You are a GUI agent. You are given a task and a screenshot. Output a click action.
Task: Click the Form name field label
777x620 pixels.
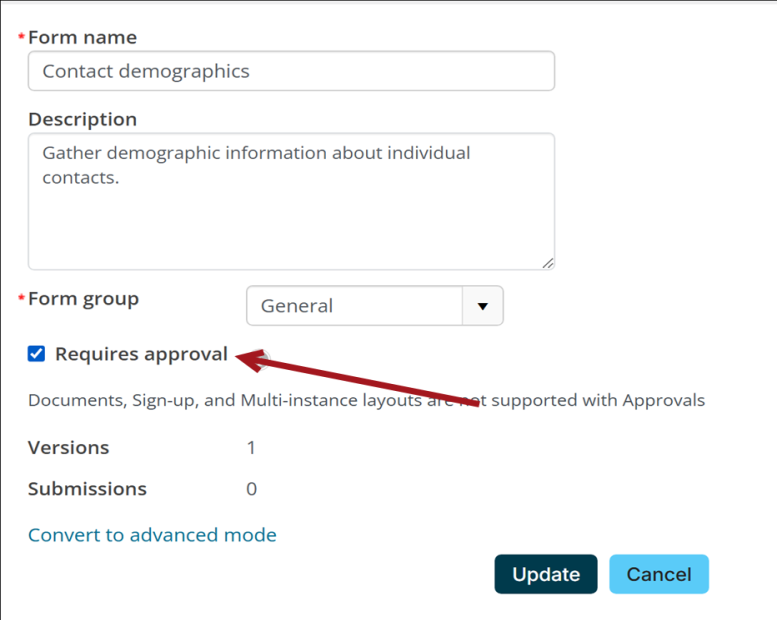[x=82, y=38]
